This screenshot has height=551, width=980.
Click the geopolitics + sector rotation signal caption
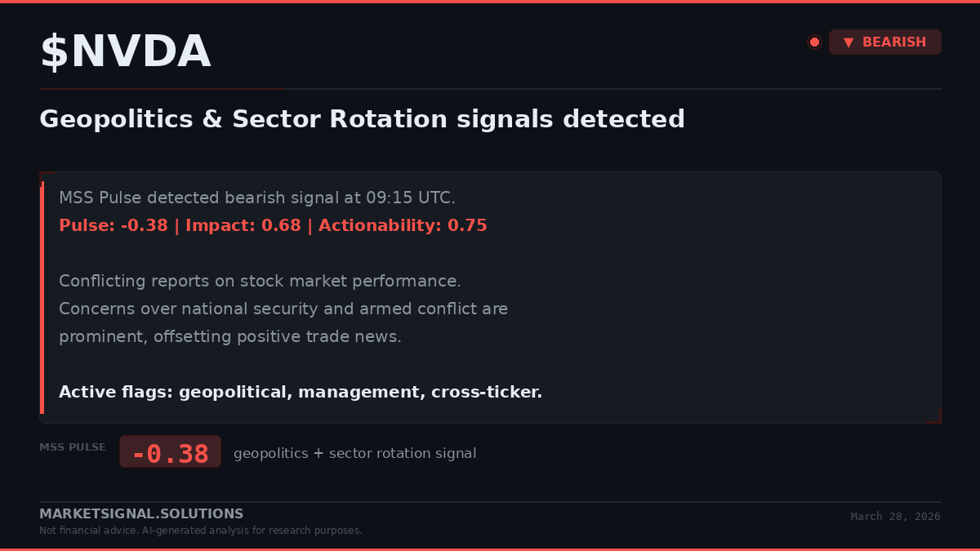[354, 453]
